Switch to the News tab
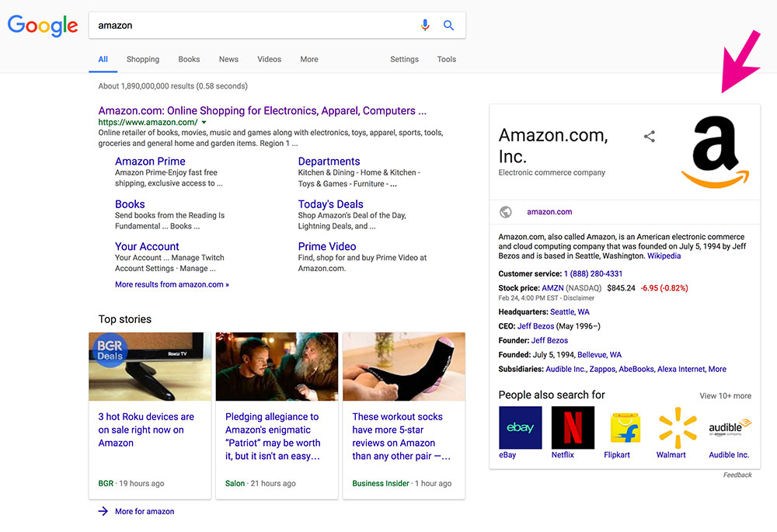This screenshot has height=532, width=777. (x=228, y=59)
